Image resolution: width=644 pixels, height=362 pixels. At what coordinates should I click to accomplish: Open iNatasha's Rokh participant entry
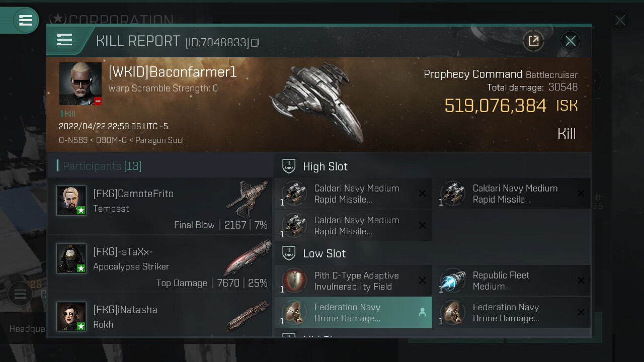pyautogui.click(x=160, y=315)
